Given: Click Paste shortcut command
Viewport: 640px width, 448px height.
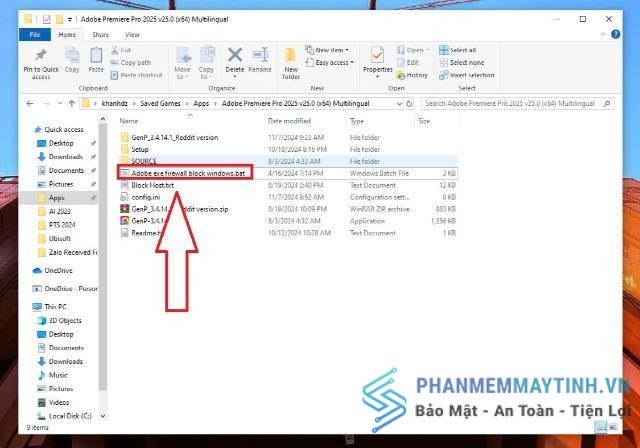Looking at the screenshot, I should point(136,75).
